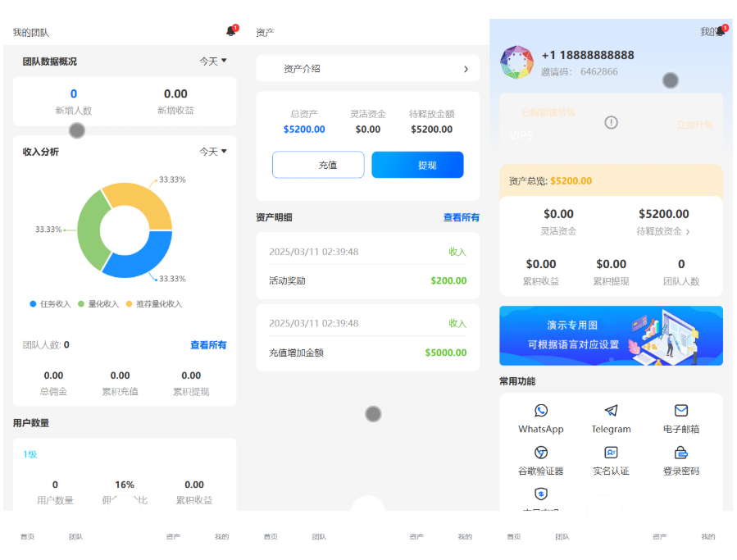Click the profile avatar picture
The width and height of the screenshot is (737, 560).
[x=516, y=63]
